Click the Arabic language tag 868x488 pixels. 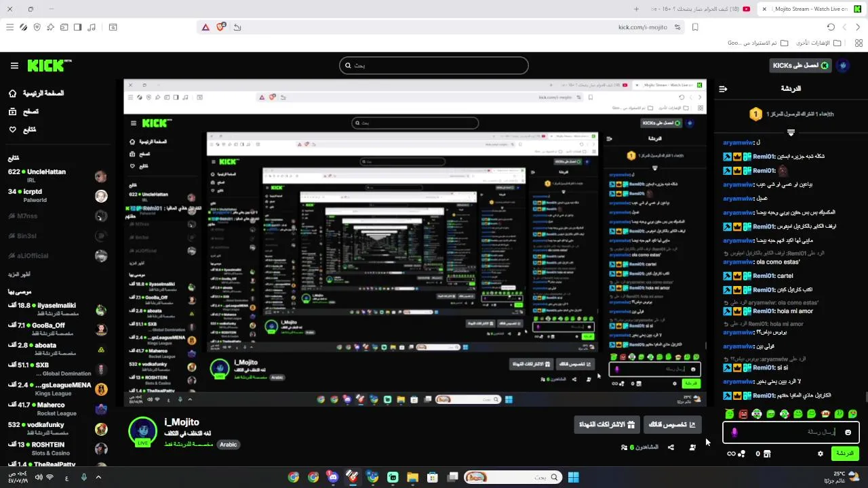[x=229, y=445]
